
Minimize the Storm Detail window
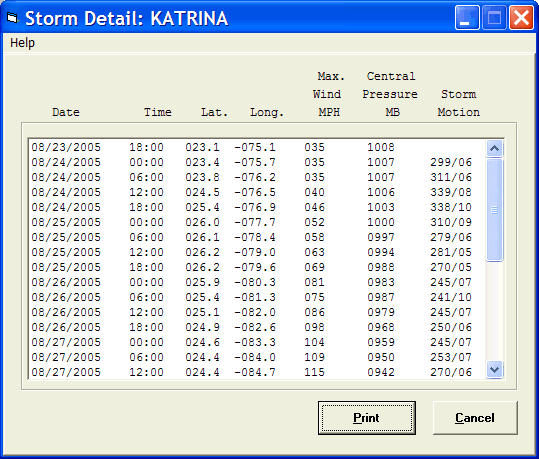click(467, 18)
